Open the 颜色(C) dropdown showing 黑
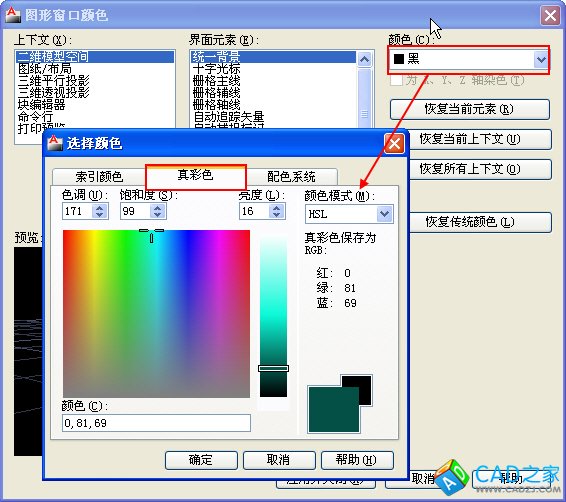This screenshot has width=566, height=502. click(x=469, y=59)
